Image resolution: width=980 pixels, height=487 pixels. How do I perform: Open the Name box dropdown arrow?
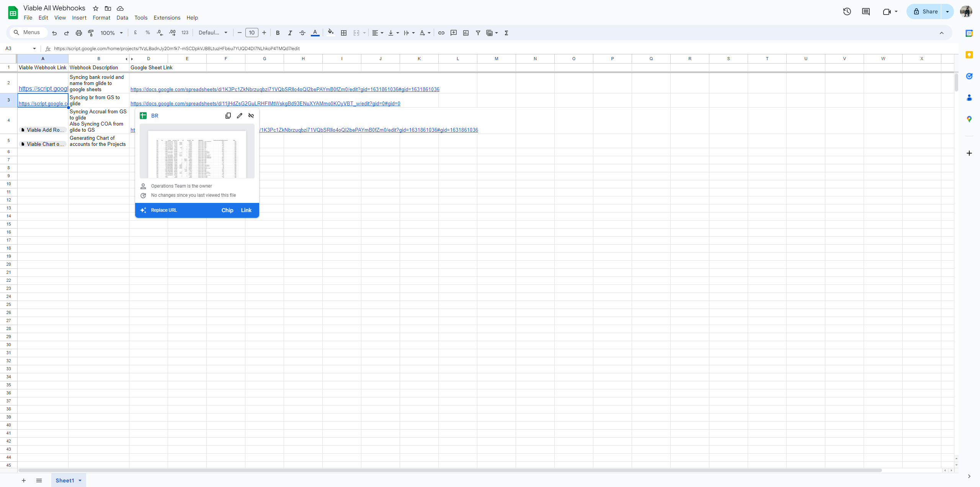pos(34,49)
